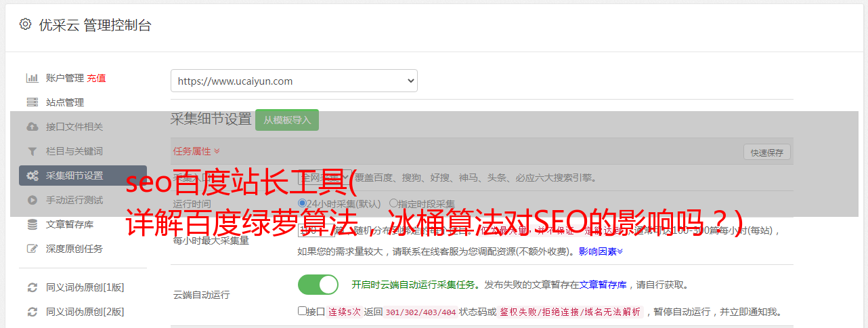868x328 pixels.
Task: Click the play circle icon for 手动运行测试
Action: [32, 200]
